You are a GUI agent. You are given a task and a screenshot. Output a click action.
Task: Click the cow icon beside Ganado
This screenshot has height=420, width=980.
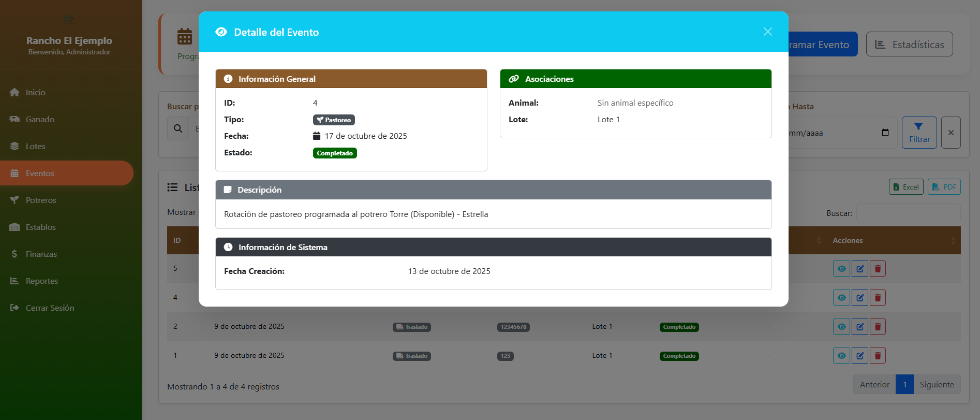[14, 119]
